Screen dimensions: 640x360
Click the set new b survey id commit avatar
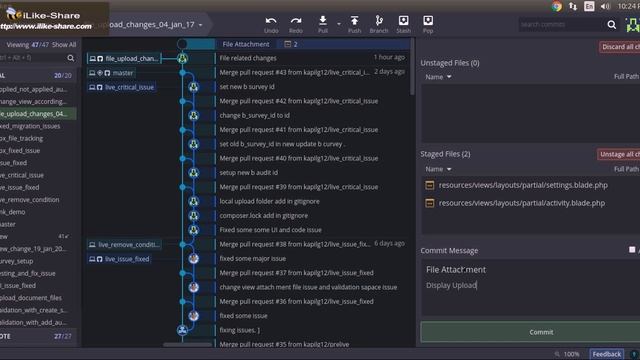[193, 87]
